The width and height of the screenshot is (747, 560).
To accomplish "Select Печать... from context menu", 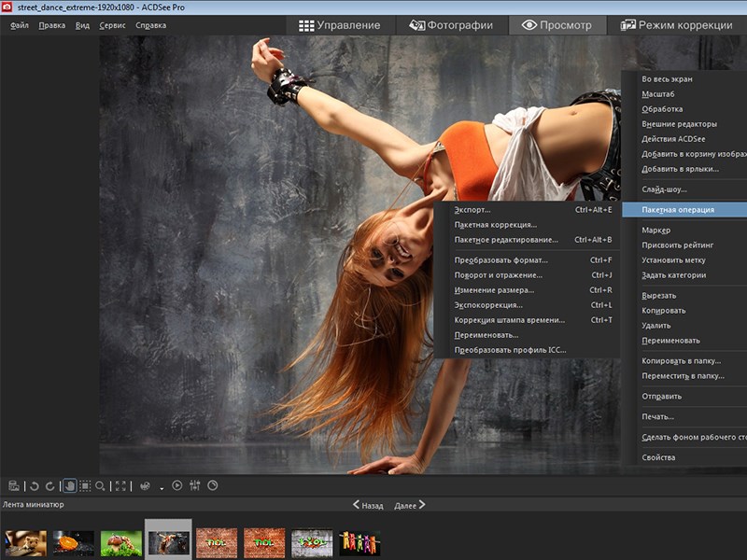I will tap(684, 416).
